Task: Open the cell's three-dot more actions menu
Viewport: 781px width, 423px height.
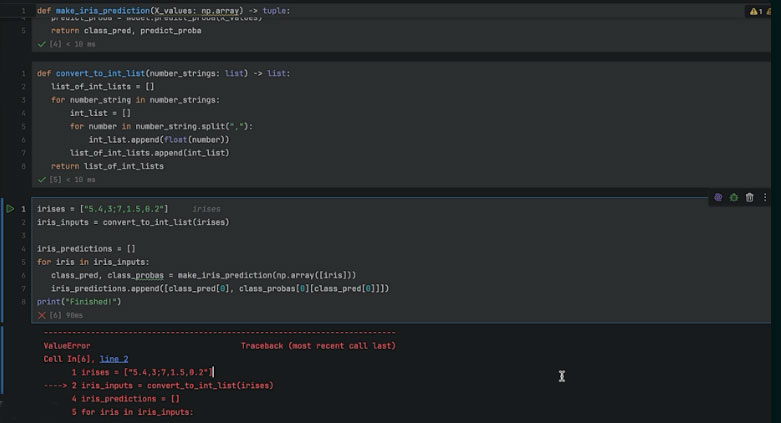Action: tap(766, 198)
